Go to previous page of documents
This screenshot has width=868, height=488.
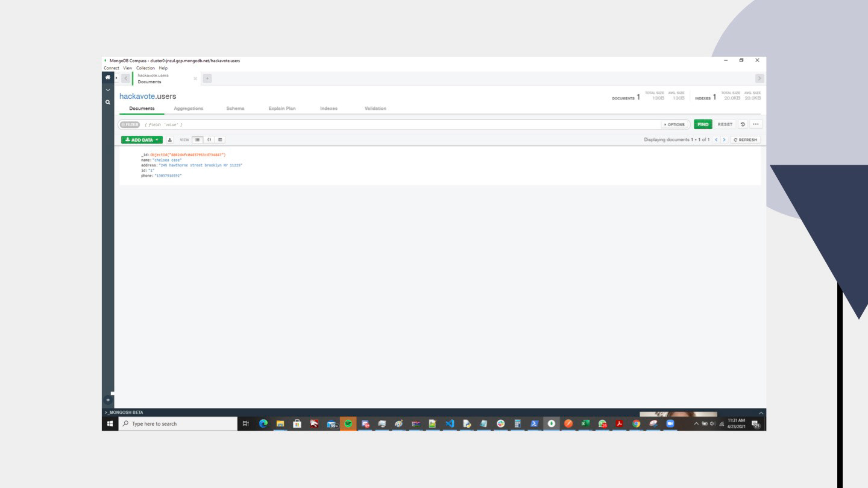(716, 140)
